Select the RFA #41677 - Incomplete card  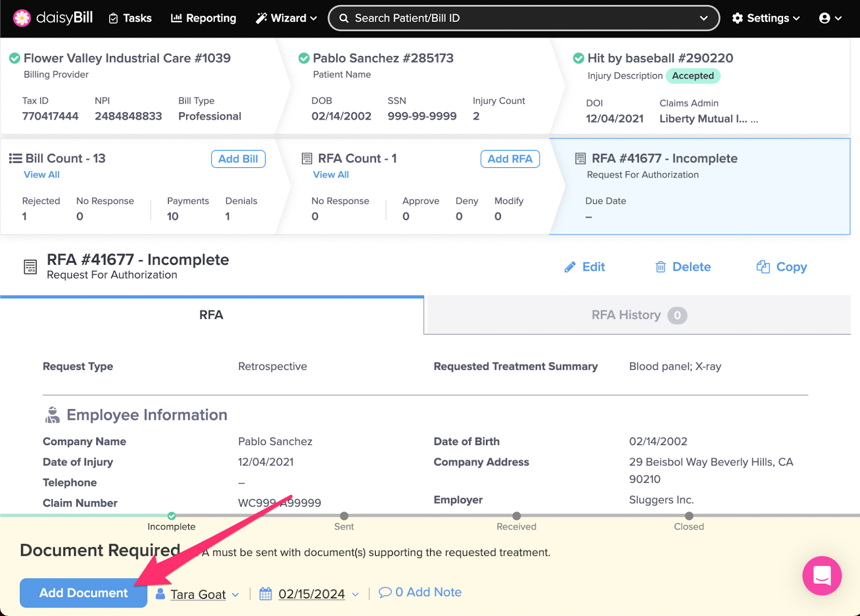[x=700, y=187]
